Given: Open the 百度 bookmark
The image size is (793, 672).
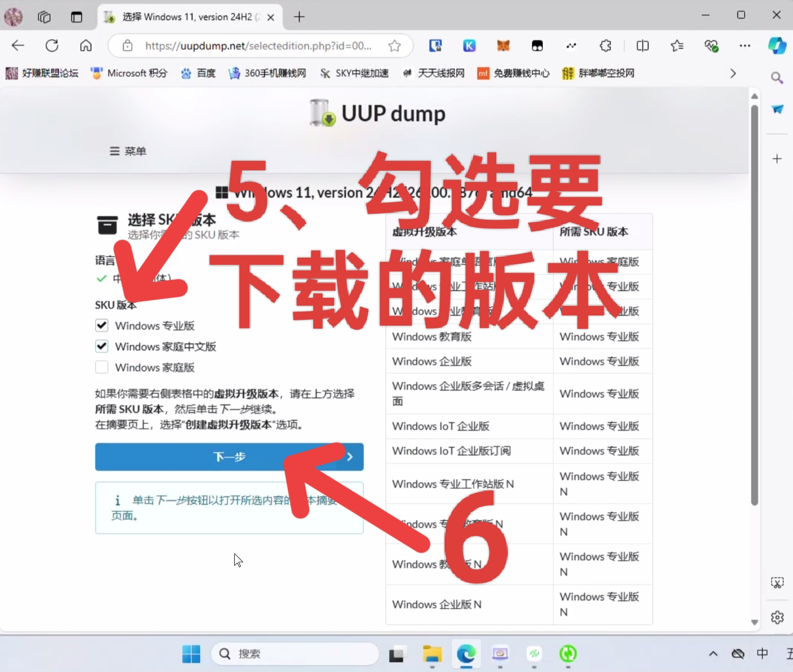Looking at the screenshot, I should [x=198, y=73].
